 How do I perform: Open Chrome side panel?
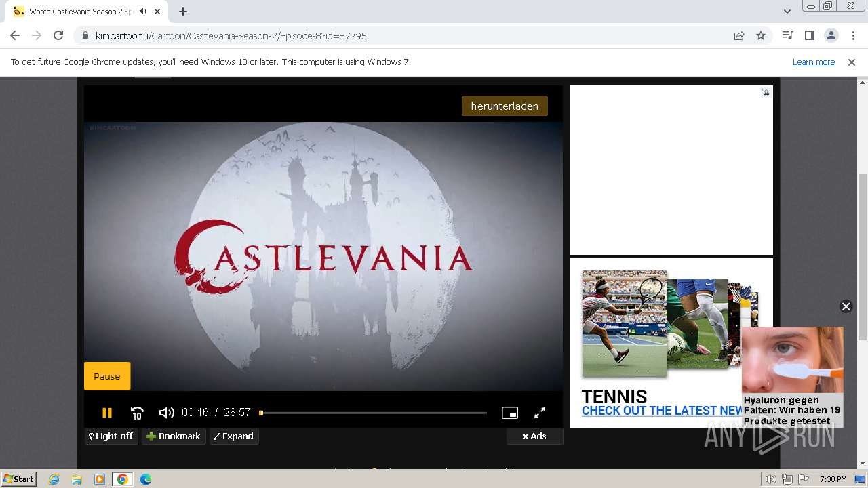pyautogui.click(x=809, y=35)
